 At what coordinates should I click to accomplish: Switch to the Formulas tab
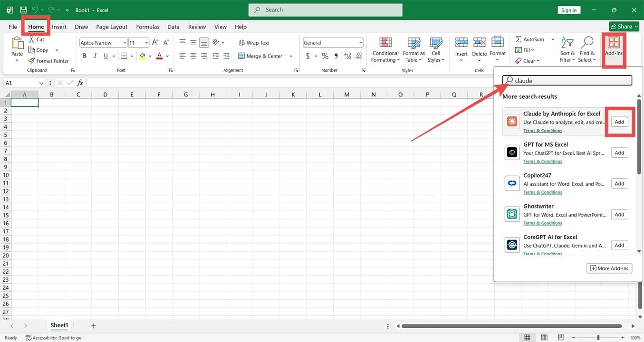[x=148, y=27]
